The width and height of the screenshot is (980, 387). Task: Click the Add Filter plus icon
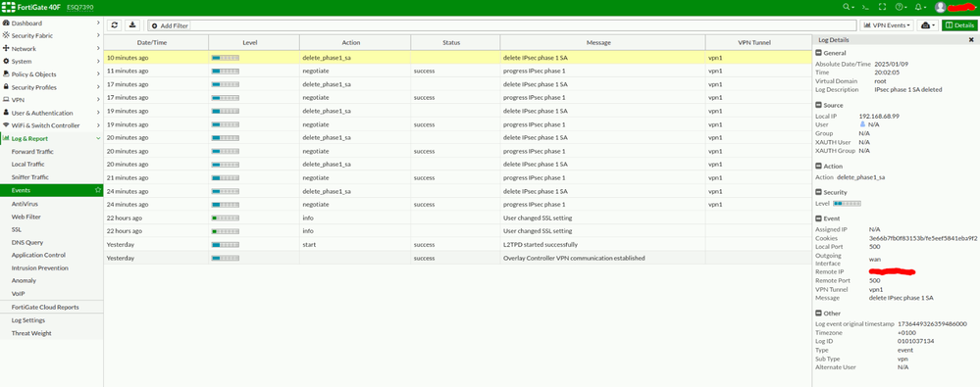click(x=154, y=25)
